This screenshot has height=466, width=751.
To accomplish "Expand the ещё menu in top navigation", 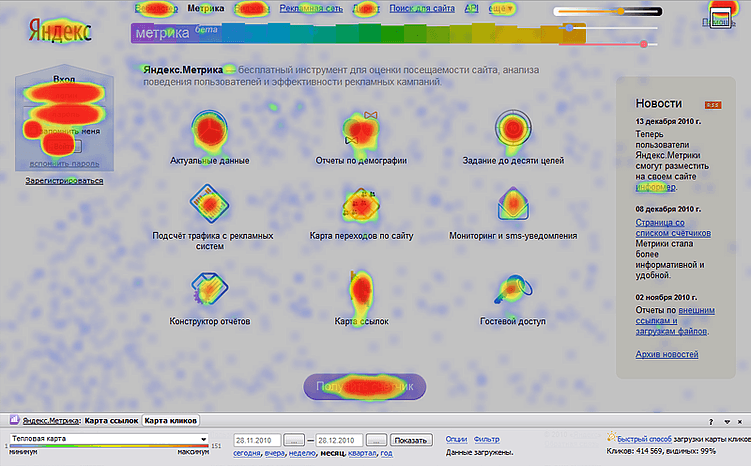I will tap(501, 9).
